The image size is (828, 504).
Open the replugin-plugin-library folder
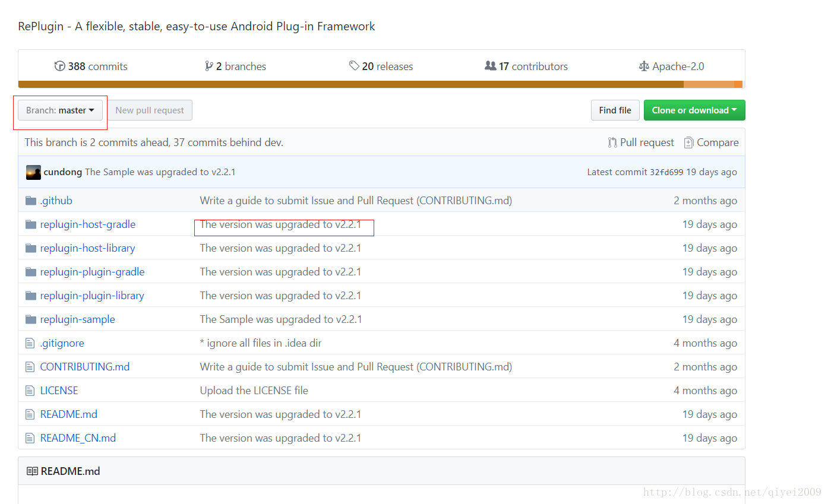coord(92,296)
